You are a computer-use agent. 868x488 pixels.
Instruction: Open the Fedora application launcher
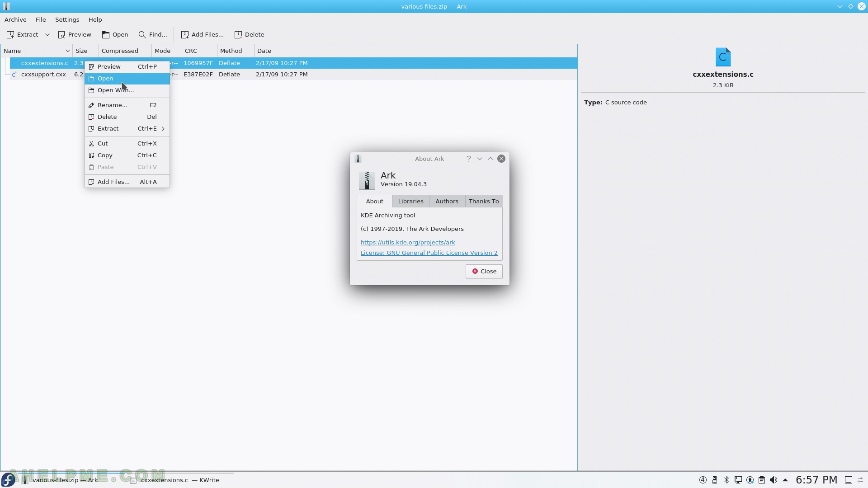(x=8, y=480)
